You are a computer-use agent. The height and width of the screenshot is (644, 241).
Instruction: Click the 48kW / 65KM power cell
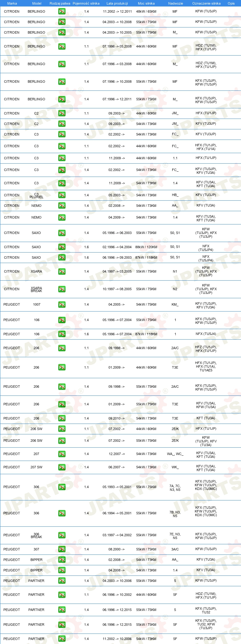click(146, 11)
